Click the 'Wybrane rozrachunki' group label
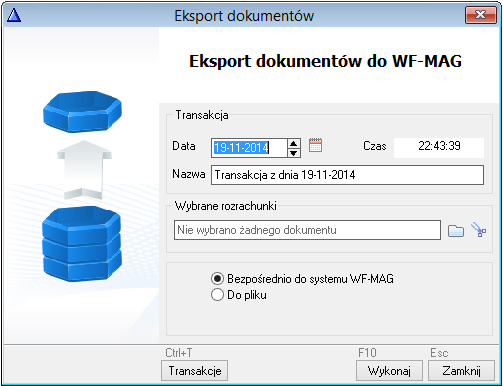The image size is (503, 386). [226, 206]
